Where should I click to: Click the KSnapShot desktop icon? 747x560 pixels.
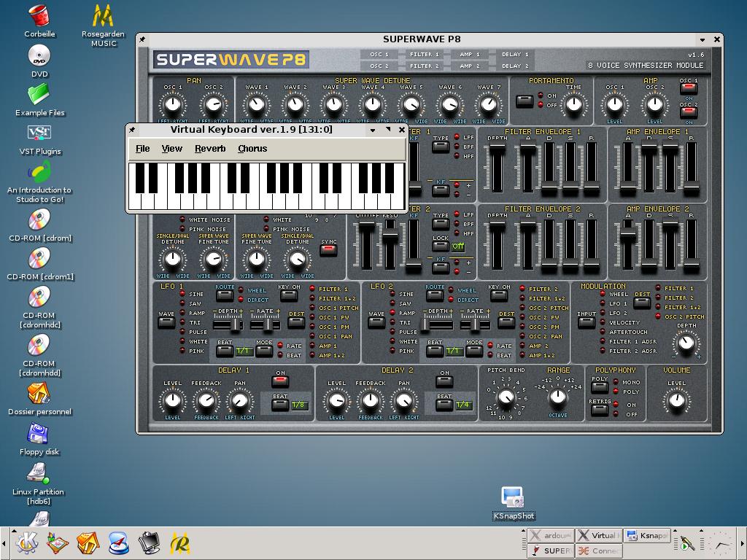(x=514, y=498)
